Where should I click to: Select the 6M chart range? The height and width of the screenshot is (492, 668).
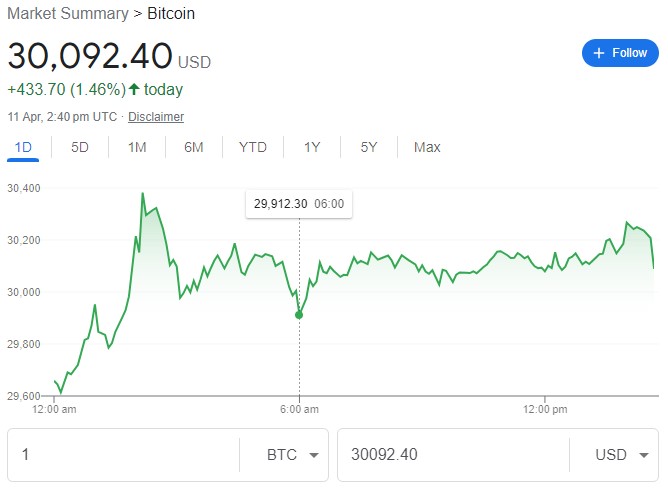[193, 147]
